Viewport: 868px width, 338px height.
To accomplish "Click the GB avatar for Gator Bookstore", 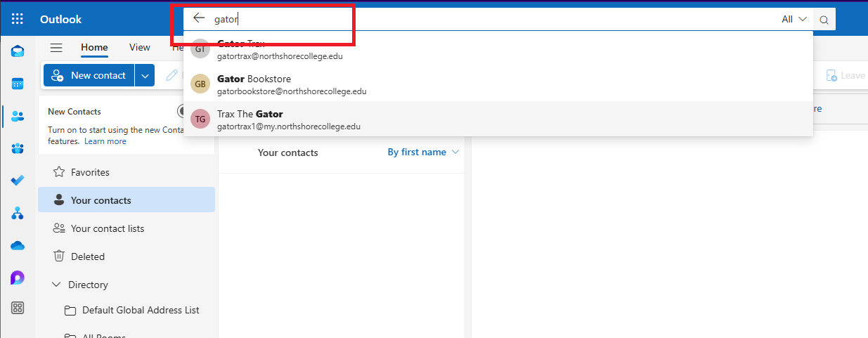I will point(200,84).
